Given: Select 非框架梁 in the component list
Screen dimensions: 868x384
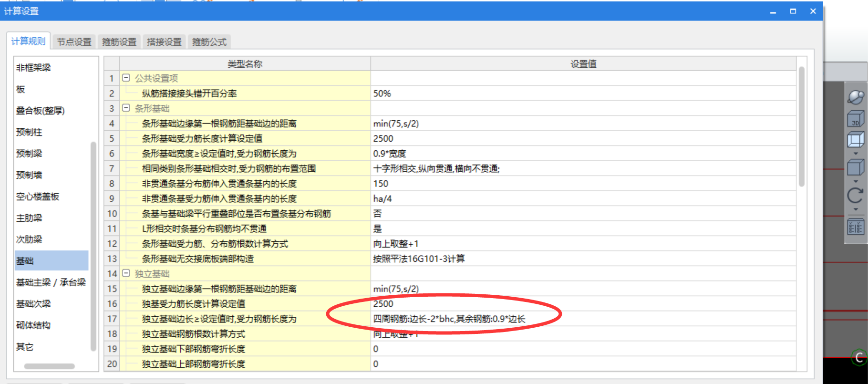Looking at the screenshot, I should [x=33, y=68].
